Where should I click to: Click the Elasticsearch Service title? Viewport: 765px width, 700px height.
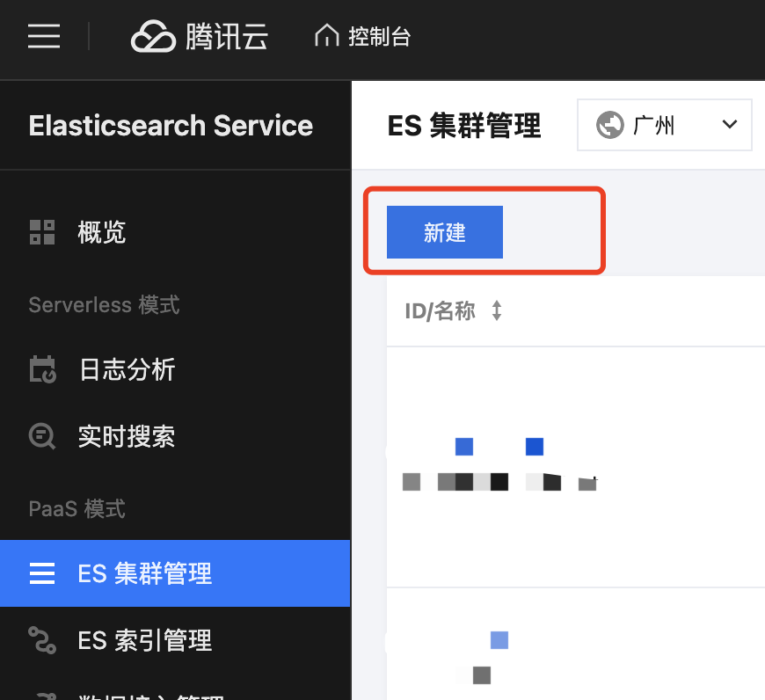(171, 126)
